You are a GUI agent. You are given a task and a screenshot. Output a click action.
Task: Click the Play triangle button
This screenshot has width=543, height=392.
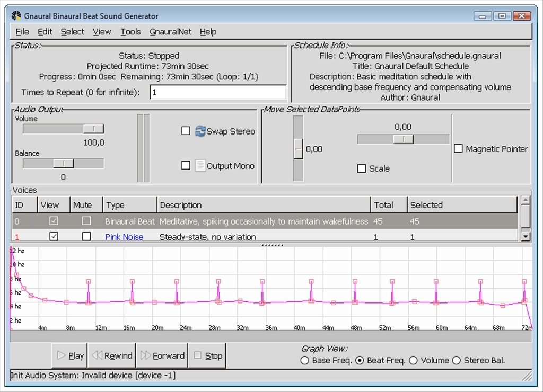pyautogui.click(x=71, y=355)
